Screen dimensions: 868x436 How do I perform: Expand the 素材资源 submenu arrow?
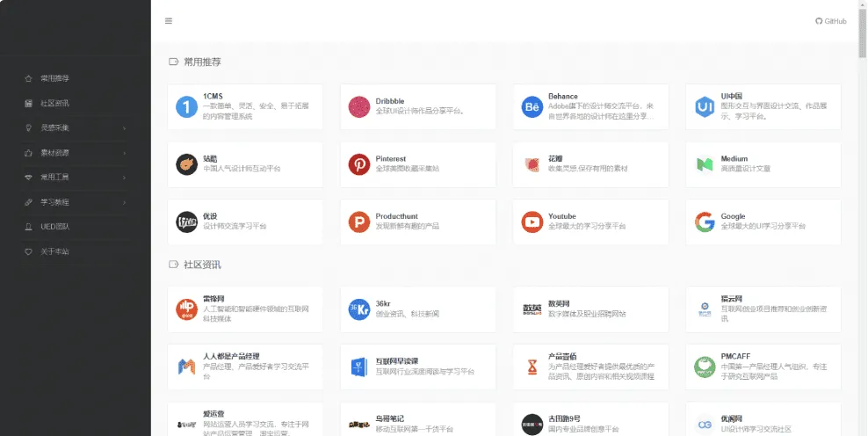[x=124, y=153]
